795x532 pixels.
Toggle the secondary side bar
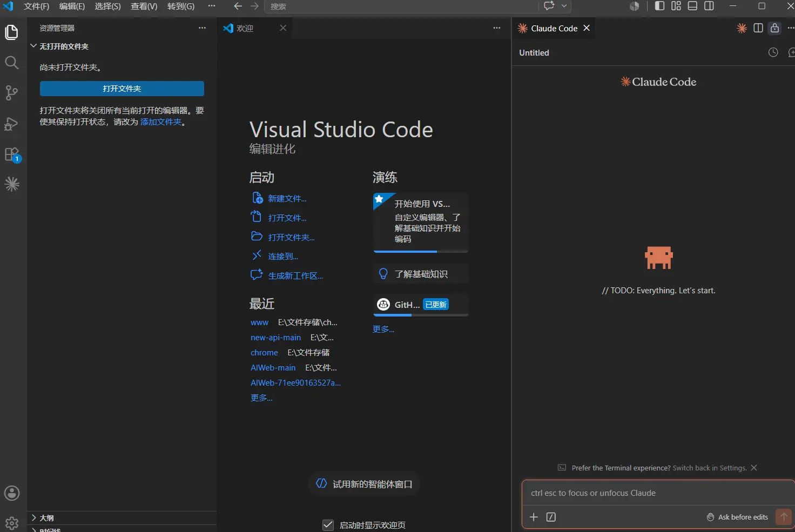[709, 6]
